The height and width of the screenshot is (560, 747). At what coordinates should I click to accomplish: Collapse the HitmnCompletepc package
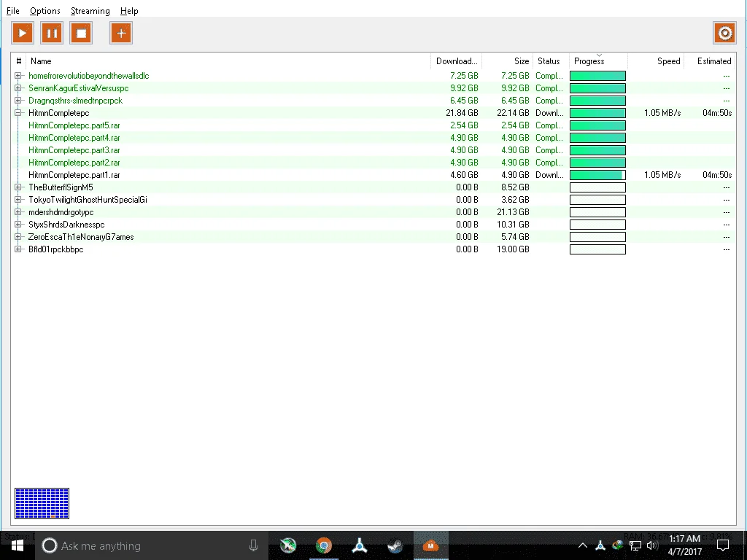tap(18, 113)
